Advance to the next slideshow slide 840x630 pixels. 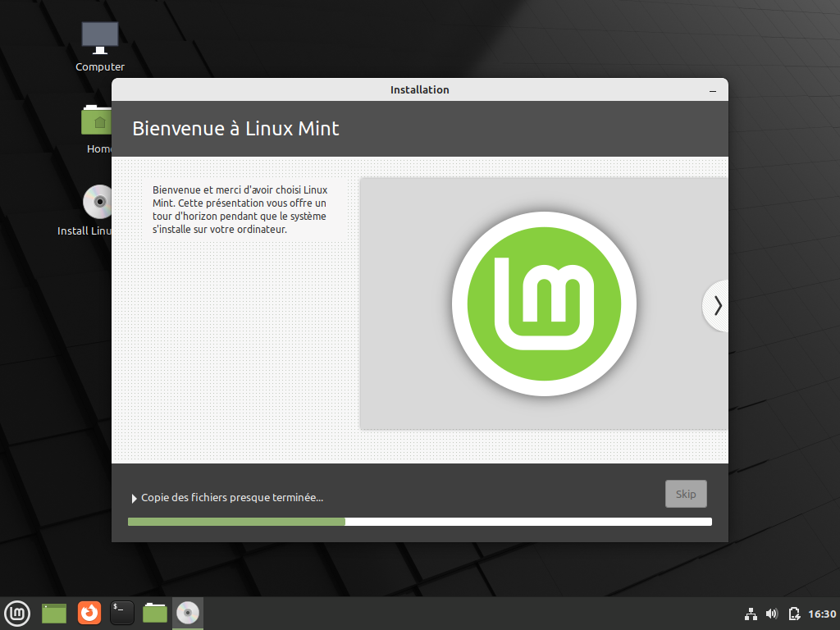(x=717, y=305)
